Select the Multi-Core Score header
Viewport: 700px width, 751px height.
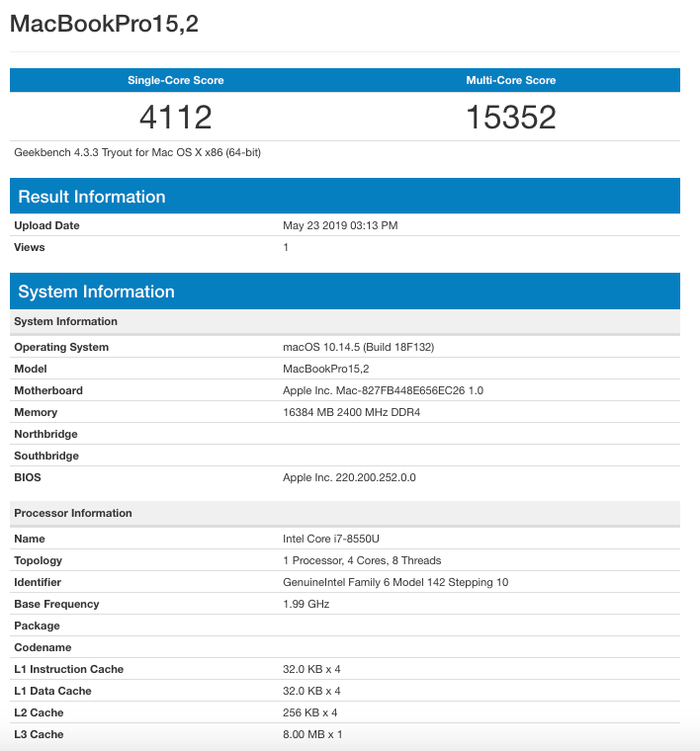tap(511, 80)
